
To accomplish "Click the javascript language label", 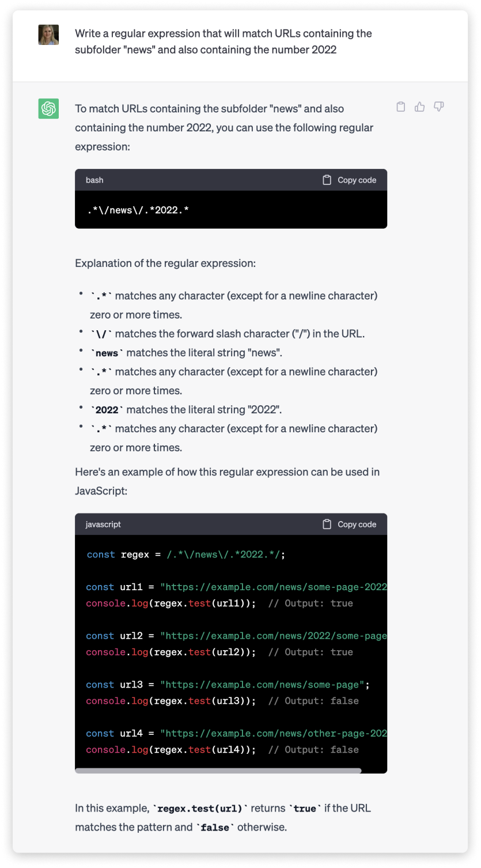I will [103, 524].
